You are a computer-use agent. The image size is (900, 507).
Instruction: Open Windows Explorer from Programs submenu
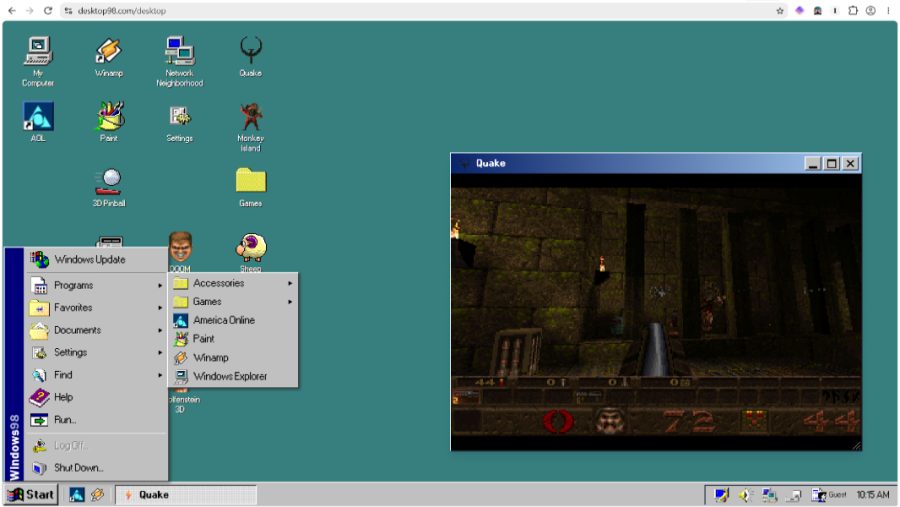click(x=233, y=377)
